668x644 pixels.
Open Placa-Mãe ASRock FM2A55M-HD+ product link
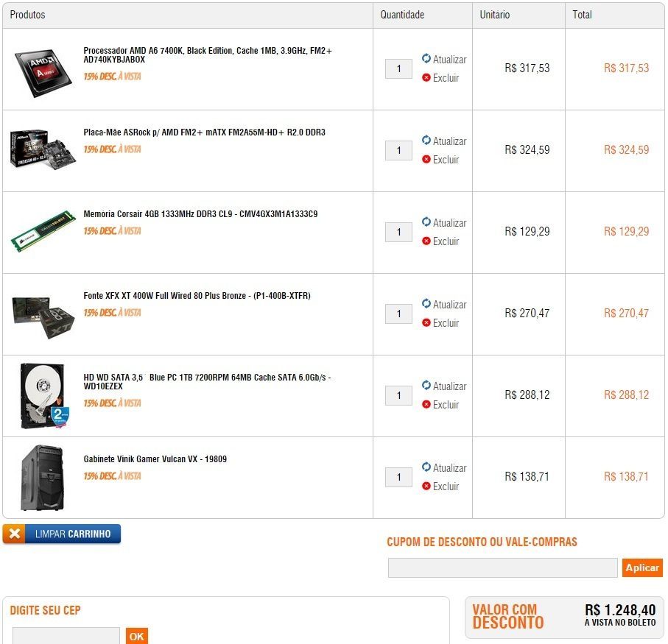[x=204, y=132]
